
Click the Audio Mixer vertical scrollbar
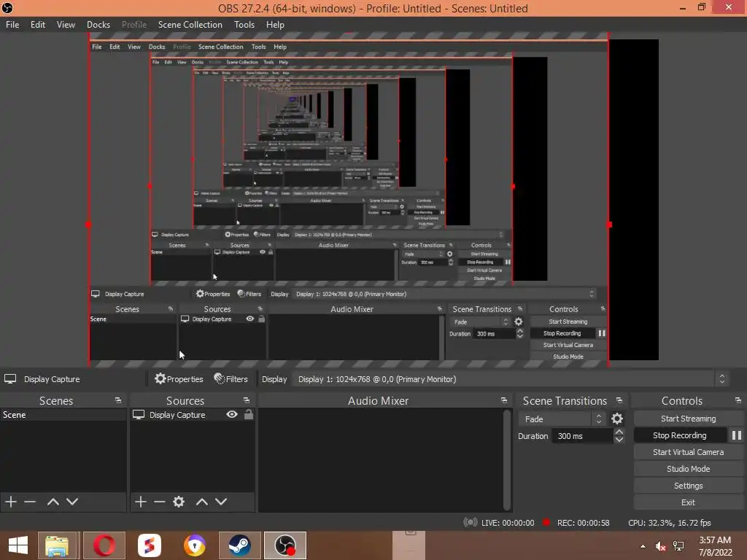(x=507, y=459)
